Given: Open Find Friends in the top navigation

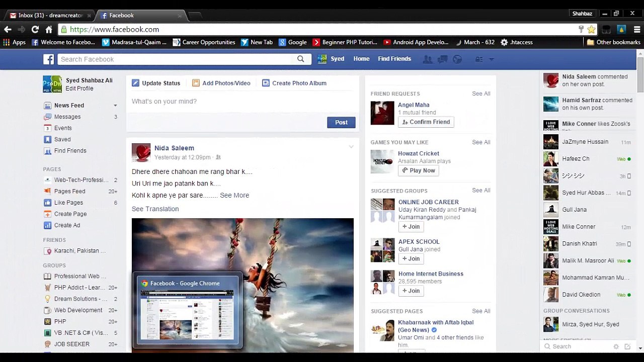Looking at the screenshot, I should click(x=394, y=59).
